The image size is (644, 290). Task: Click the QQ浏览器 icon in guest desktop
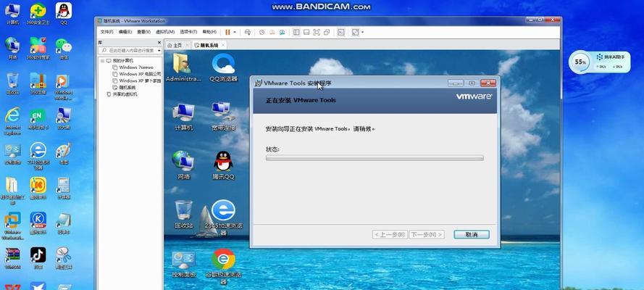tap(223, 67)
